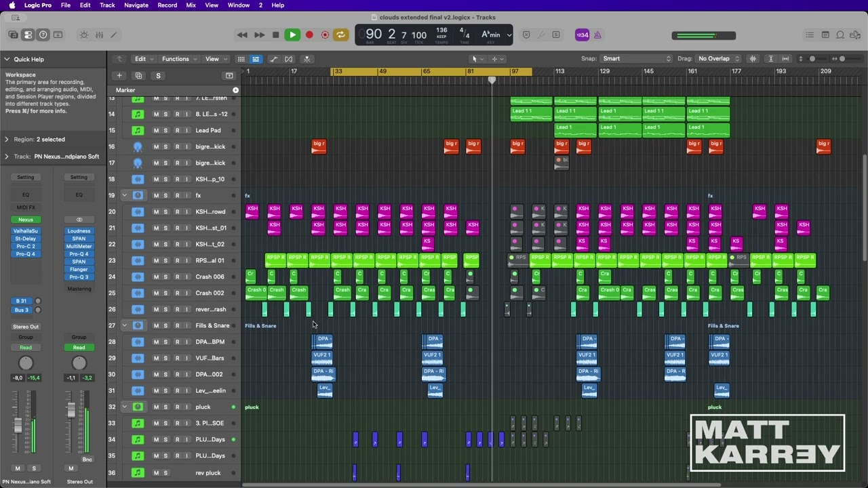Open the Nexus instrument slot

pyautogui.click(x=26, y=220)
